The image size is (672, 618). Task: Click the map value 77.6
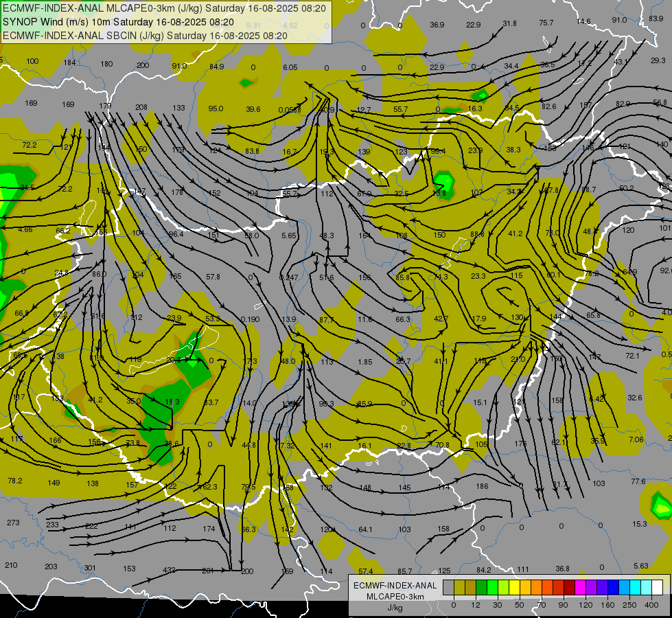(638, 481)
